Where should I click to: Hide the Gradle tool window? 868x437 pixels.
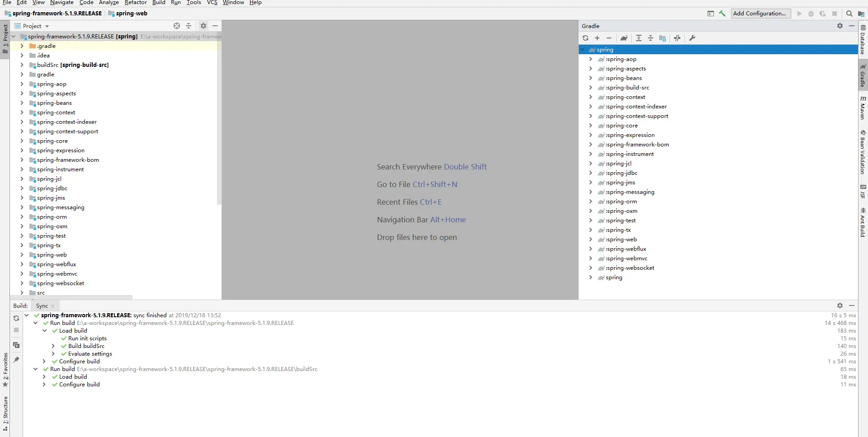pyautogui.click(x=852, y=26)
